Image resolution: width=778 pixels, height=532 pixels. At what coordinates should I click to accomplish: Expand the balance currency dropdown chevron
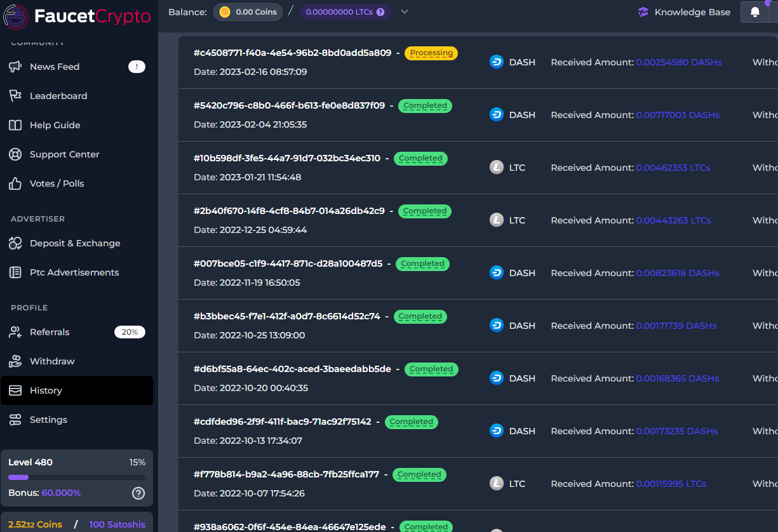click(x=405, y=11)
